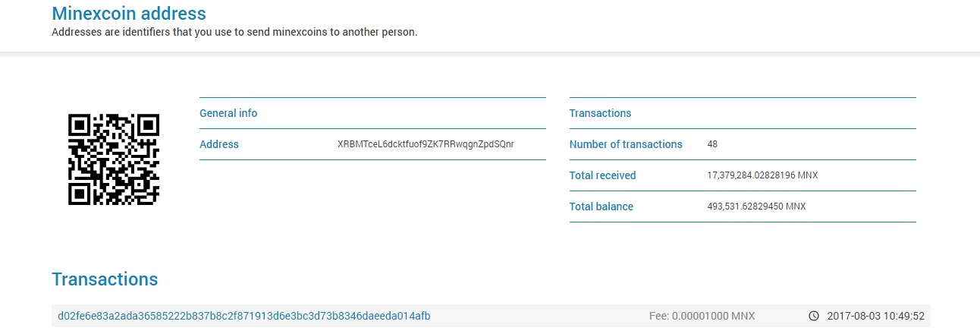The height and width of the screenshot is (331, 980).
Task: Click the Number of transactions label
Action: 626,144
